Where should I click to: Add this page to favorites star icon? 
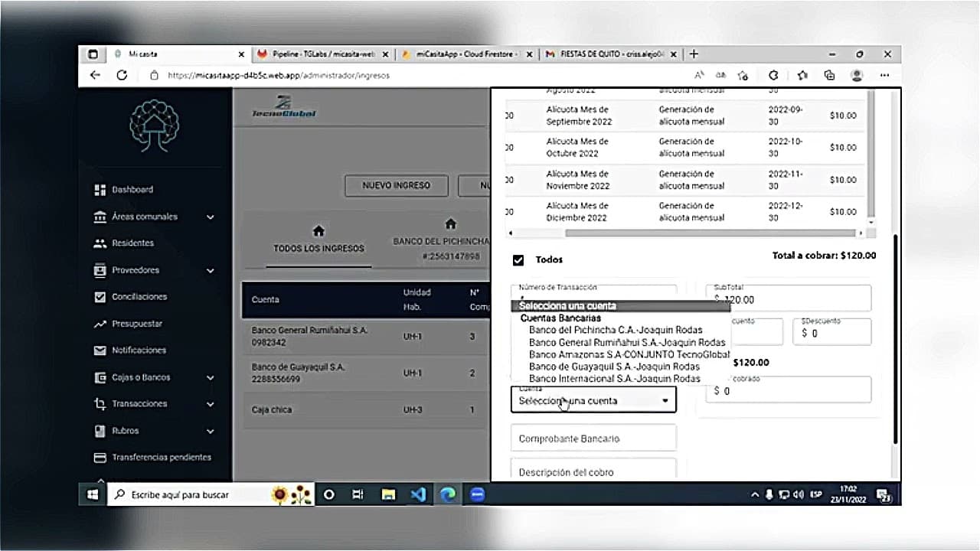[743, 75]
